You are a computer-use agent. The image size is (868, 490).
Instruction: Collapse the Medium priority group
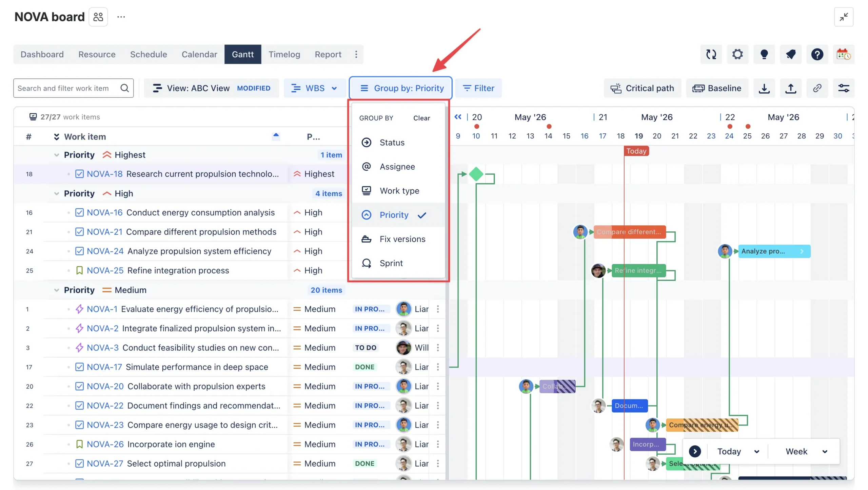(x=57, y=290)
